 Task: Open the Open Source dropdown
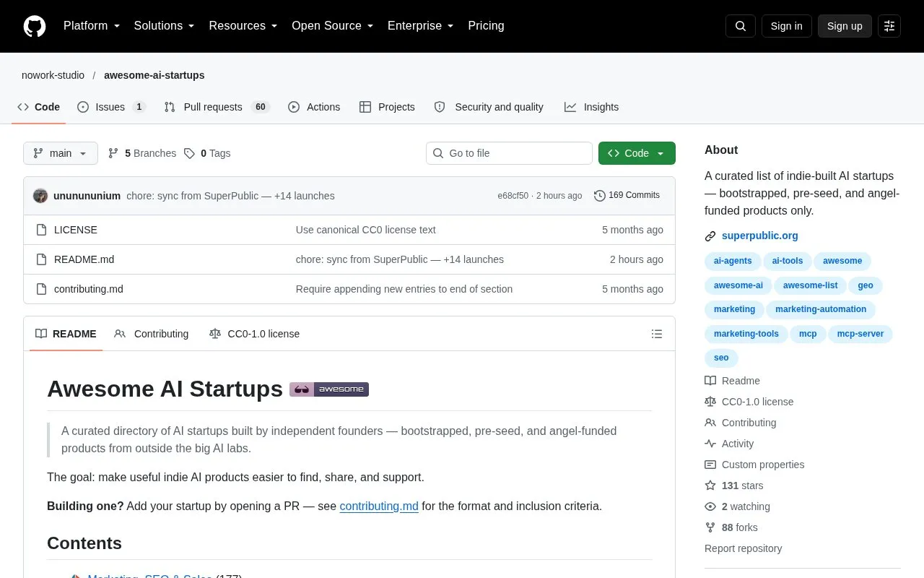333,26
